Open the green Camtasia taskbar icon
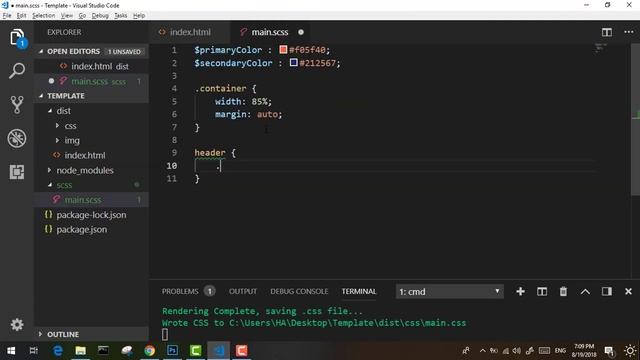The height and width of the screenshot is (360, 640). (x=196, y=351)
